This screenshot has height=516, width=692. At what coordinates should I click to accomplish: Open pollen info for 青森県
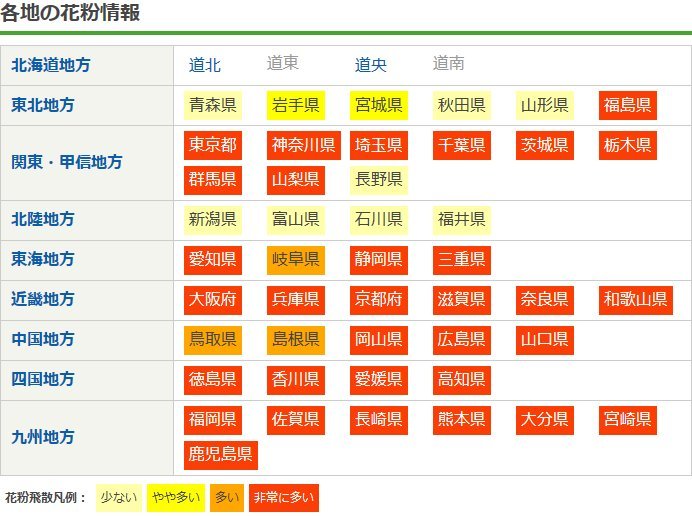213,105
